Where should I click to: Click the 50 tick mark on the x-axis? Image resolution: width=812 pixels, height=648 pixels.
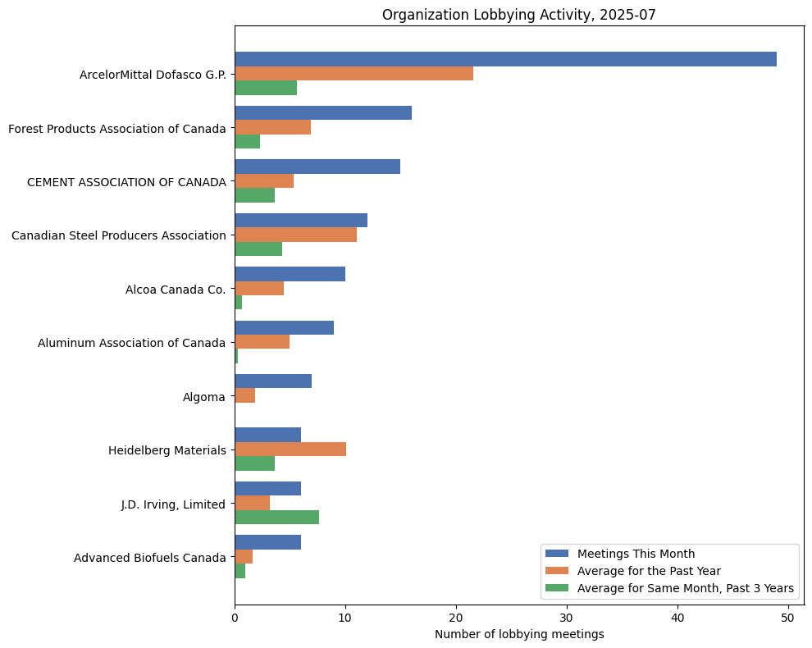tap(787, 616)
